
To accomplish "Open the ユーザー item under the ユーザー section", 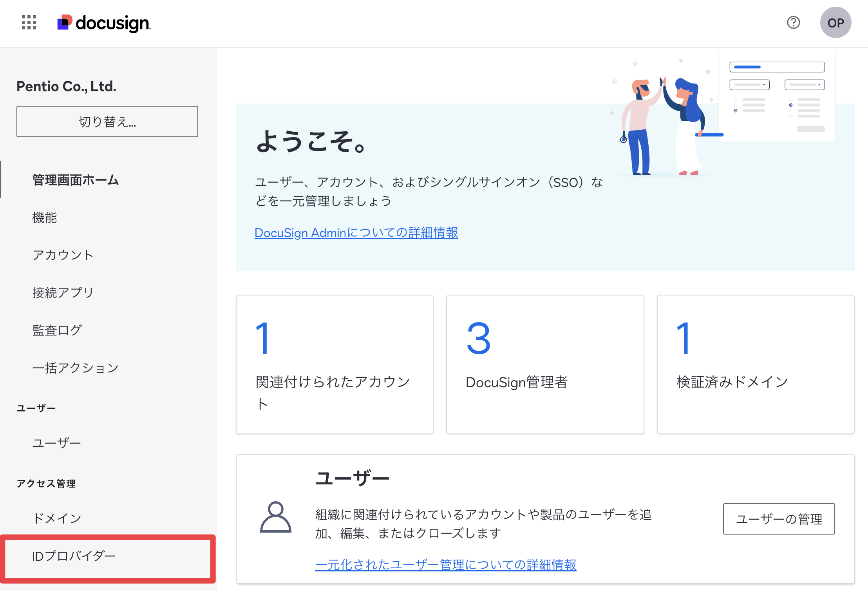I will [57, 443].
